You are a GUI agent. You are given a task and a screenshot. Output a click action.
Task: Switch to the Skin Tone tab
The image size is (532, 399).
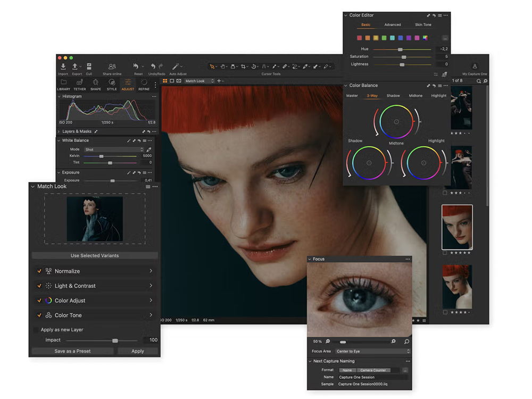coord(423,24)
